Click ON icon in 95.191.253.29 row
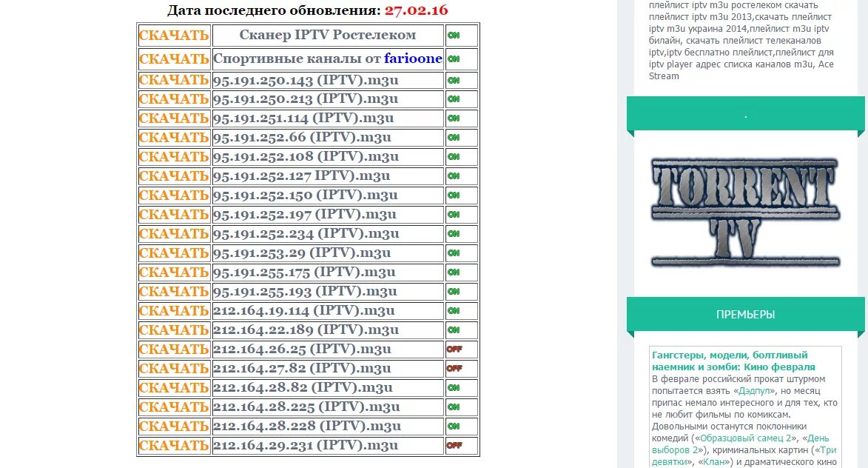868x468 pixels. [454, 253]
